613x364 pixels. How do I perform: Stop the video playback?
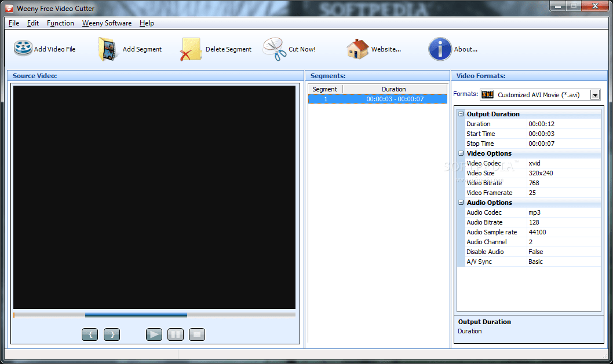tap(197, 334)
